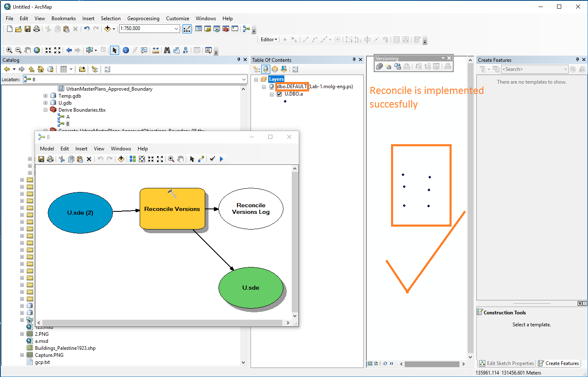This screenshot has width=588, height=377.
Task: Click the New Map File icon
Action: (9, 28)
